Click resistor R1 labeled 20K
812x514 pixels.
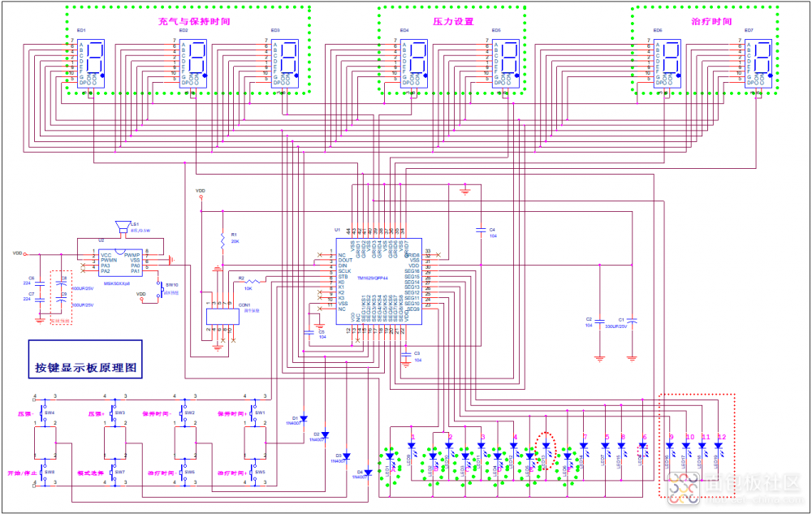point(223,239)
